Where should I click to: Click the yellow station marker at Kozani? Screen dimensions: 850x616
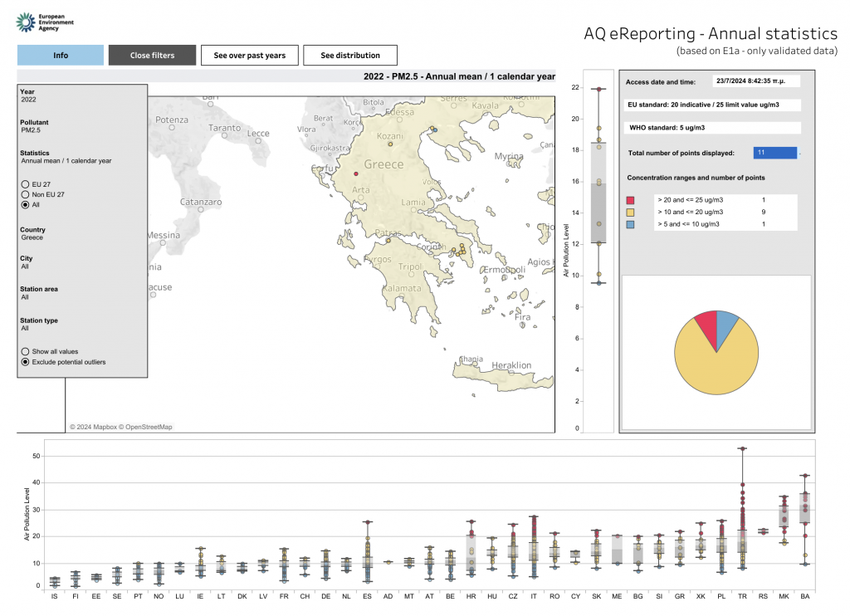point(390,144)
